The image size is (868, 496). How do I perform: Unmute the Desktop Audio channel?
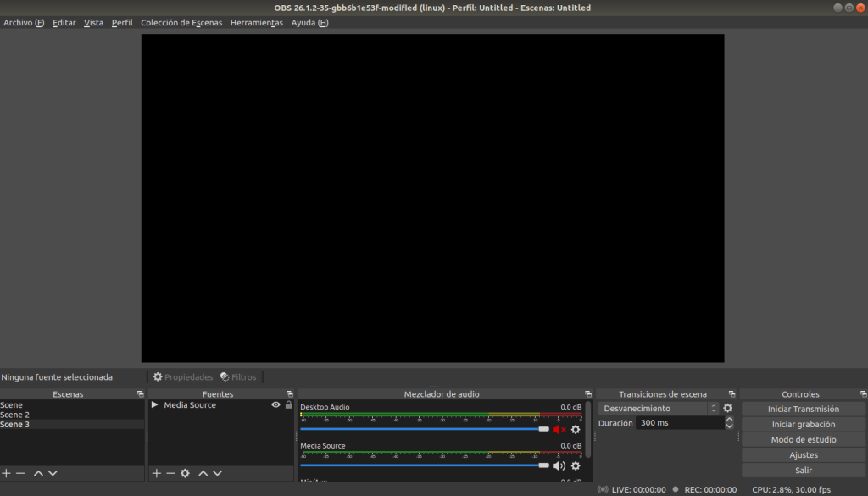point(559,430)
